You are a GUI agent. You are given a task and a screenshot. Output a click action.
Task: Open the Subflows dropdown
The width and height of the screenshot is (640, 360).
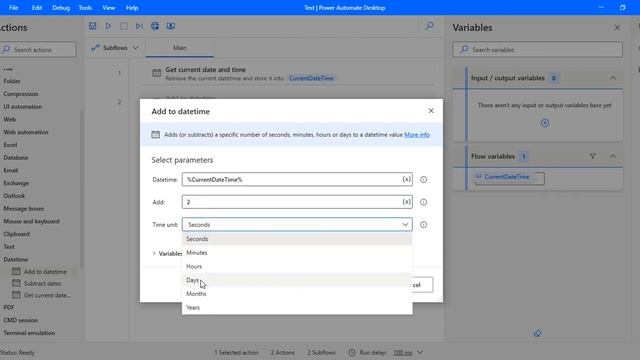(115, 48)
